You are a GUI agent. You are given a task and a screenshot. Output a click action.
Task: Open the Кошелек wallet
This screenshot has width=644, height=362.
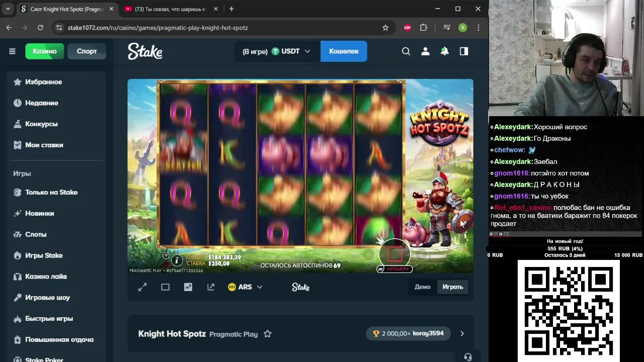coord(344,51)
